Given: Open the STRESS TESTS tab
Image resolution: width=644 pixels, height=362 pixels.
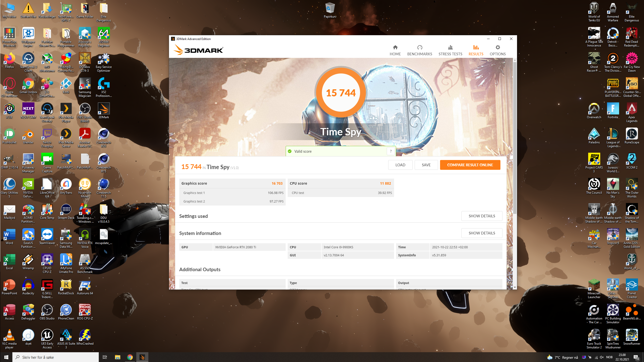Looking at the screenshot, I should point(450,50).
